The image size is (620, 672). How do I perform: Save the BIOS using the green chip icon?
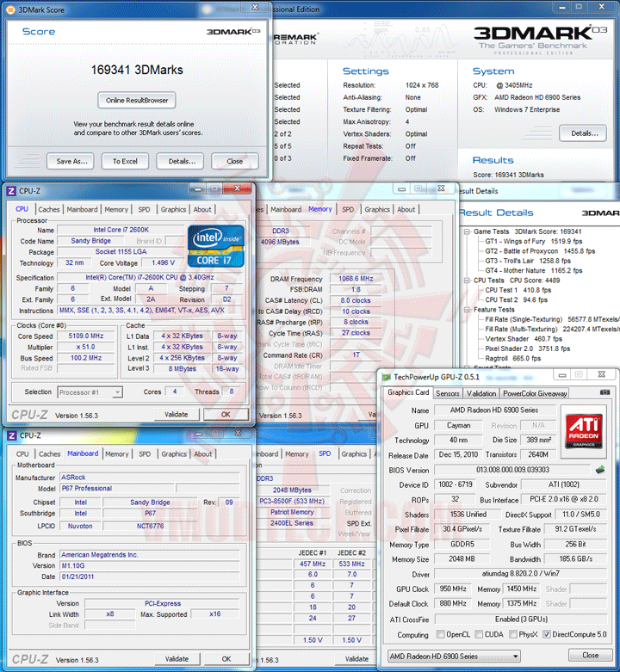tap(600, 470)
